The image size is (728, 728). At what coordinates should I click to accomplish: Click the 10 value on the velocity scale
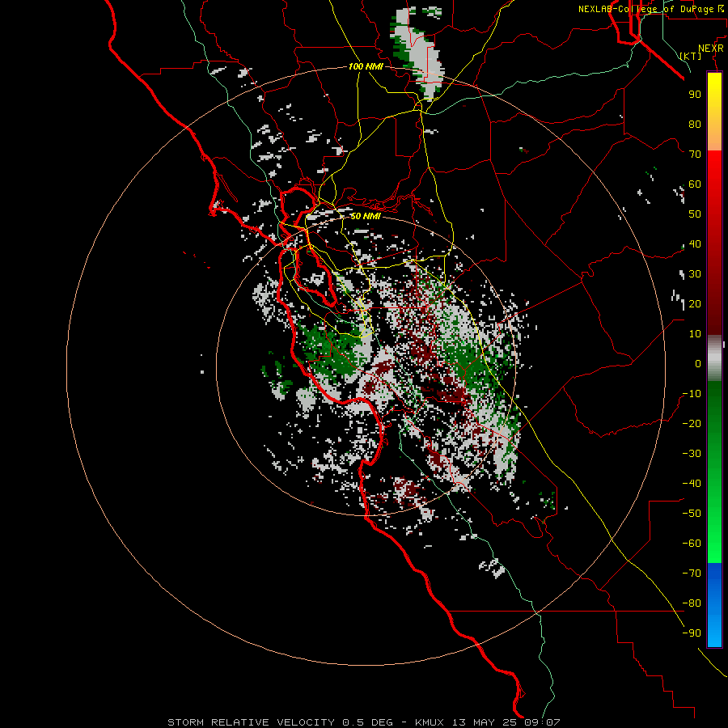[695, 334]
